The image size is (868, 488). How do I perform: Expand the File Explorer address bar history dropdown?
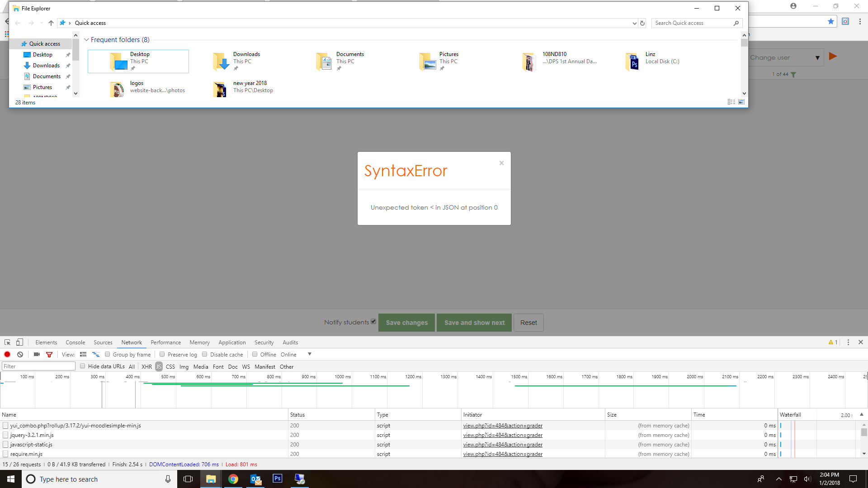[x=634, y=23]
